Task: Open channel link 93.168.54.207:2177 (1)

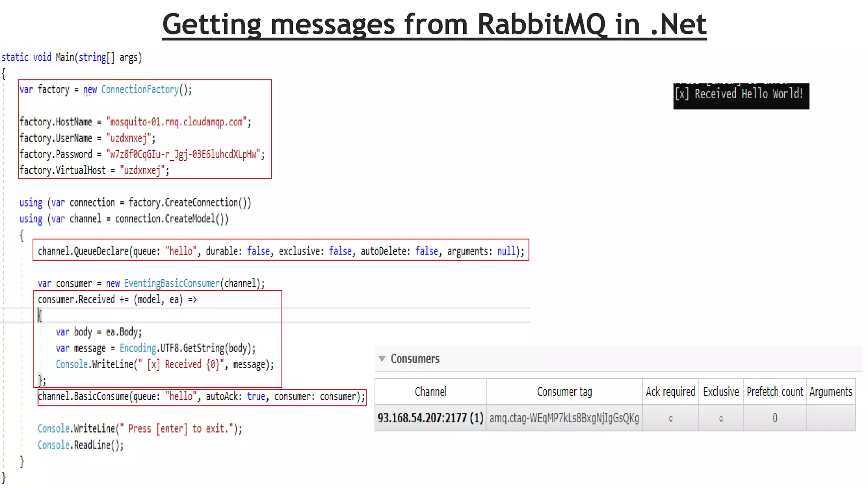Action: [431, 418]
